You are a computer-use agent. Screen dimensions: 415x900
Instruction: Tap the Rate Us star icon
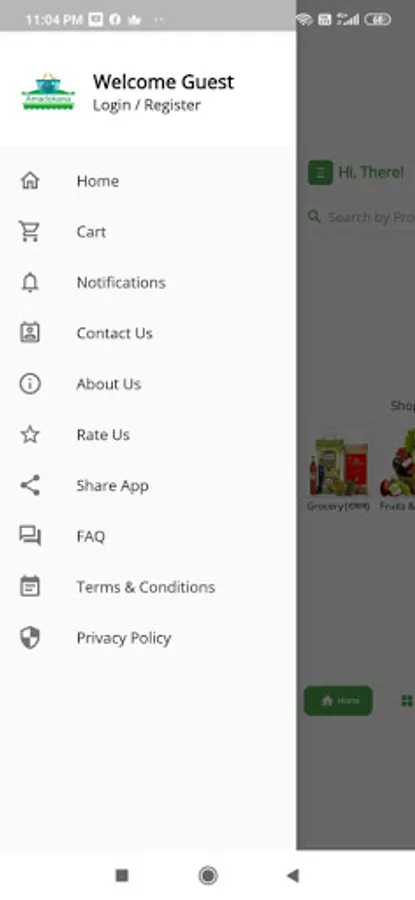30,435
